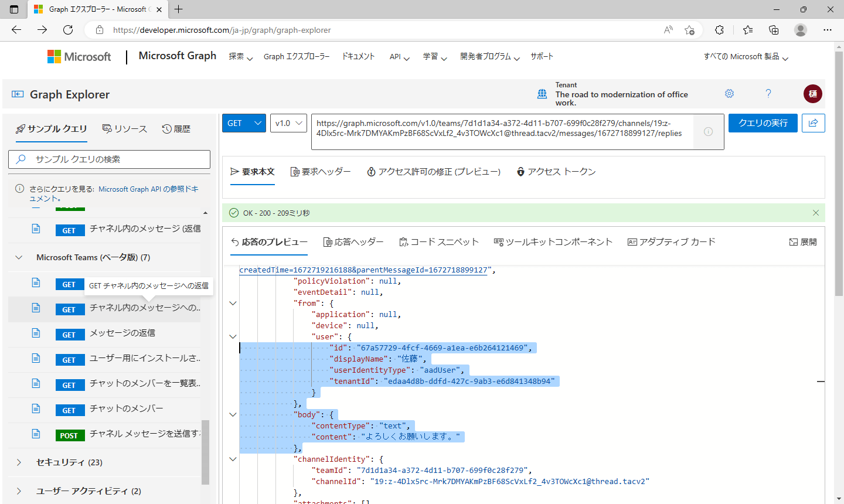The width and height of the screenshot is (844, 504).
Task: Click the info icon beside query URL
Action: 708,132
